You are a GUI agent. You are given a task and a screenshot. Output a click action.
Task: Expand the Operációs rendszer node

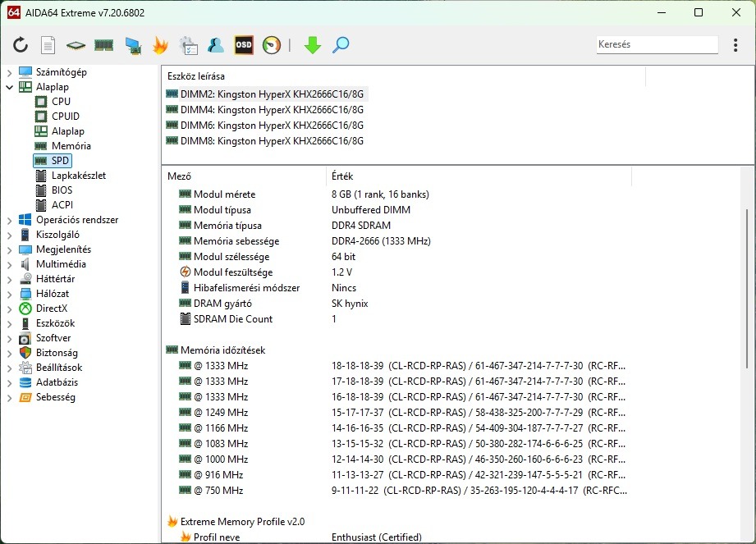pos(9,220)
